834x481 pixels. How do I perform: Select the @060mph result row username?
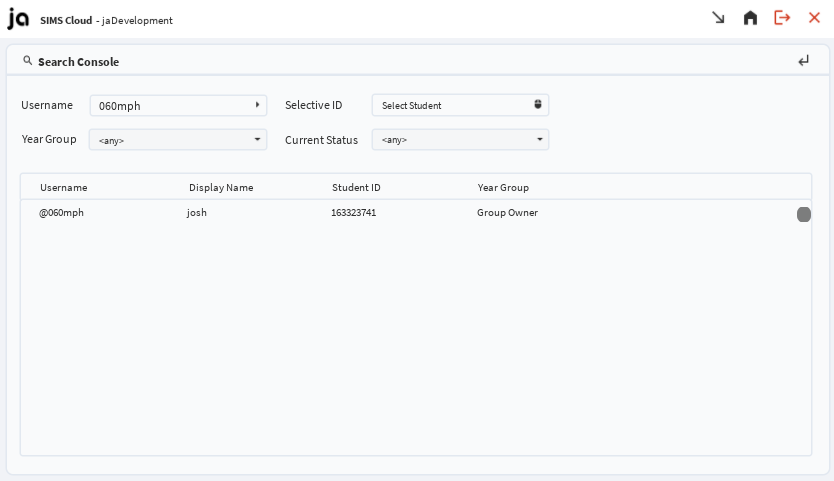[x=61, y=212]
